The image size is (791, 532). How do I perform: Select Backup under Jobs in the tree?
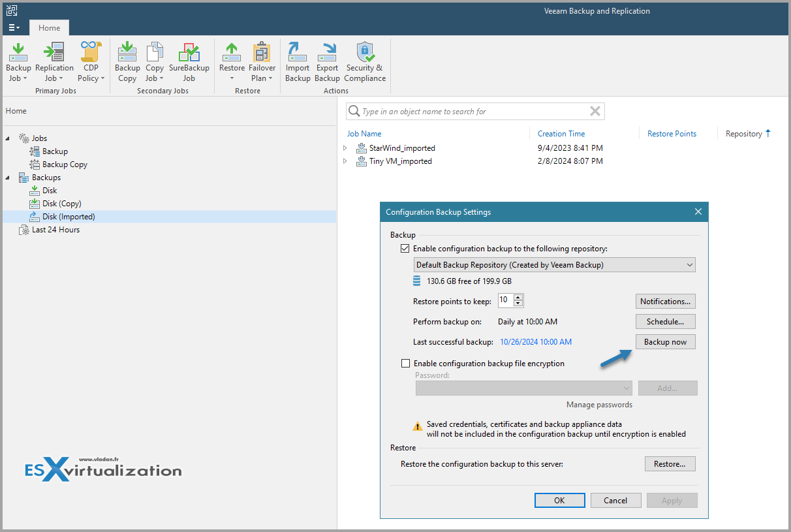(55, 151)
